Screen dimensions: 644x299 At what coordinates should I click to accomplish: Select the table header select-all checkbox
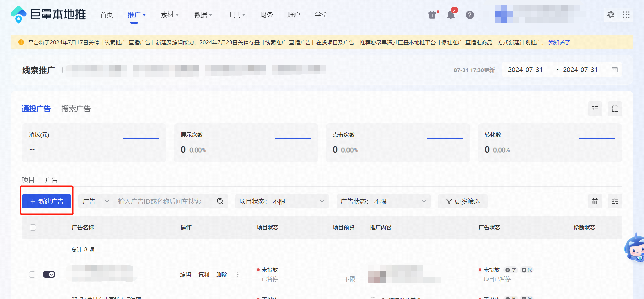(33, 228)
